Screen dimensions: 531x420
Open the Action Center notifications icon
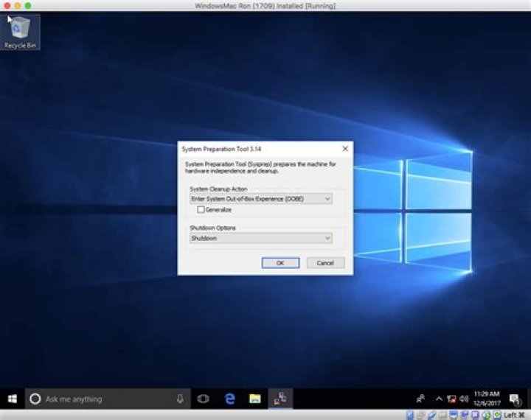pos(515,399)
